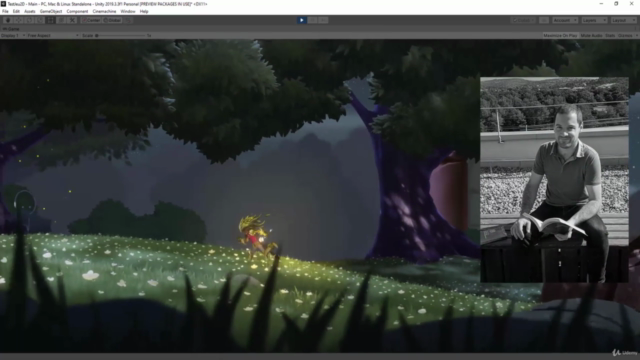
Task: Select the Rect transform tool
Action: (51, 20)
